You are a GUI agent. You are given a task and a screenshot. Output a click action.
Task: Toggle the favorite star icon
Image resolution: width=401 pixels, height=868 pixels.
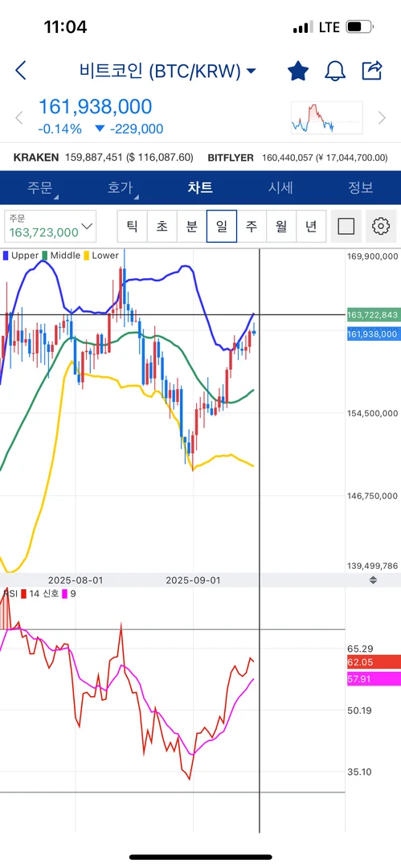tap(298, 70)
